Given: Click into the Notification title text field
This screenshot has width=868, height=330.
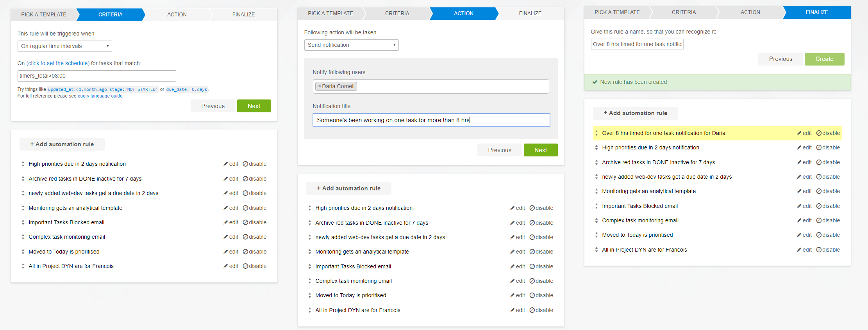Looking at the screenshot, I should [x=431, y=120].
